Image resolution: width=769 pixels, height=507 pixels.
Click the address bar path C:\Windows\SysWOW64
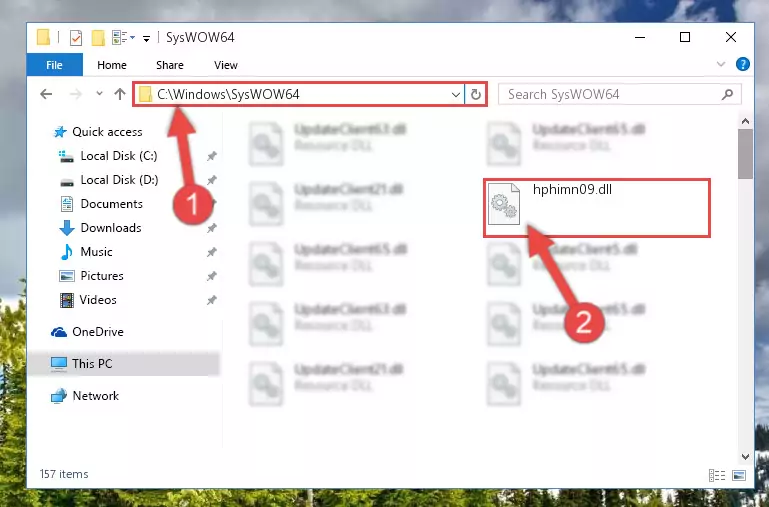click(x=228, y=94)
